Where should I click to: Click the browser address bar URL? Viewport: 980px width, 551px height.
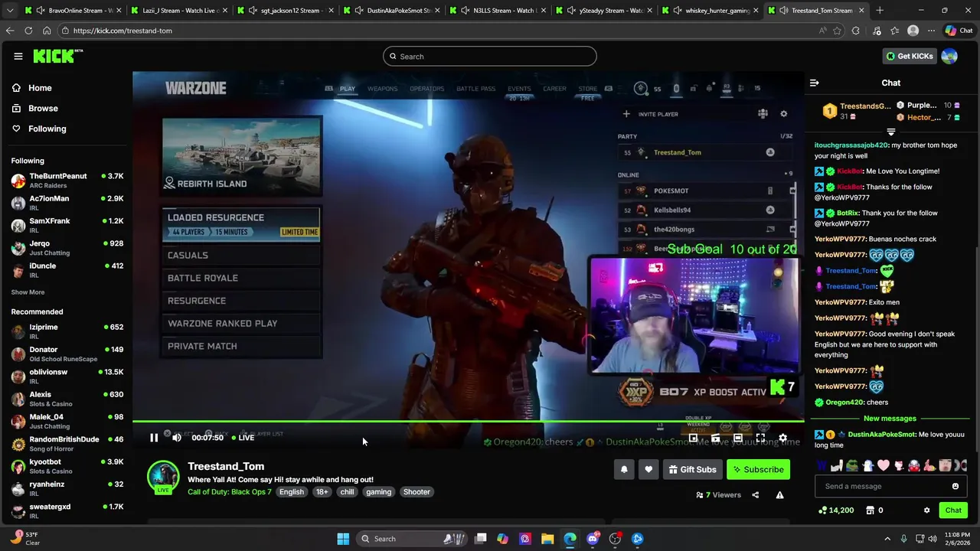[x=122, y=31]
